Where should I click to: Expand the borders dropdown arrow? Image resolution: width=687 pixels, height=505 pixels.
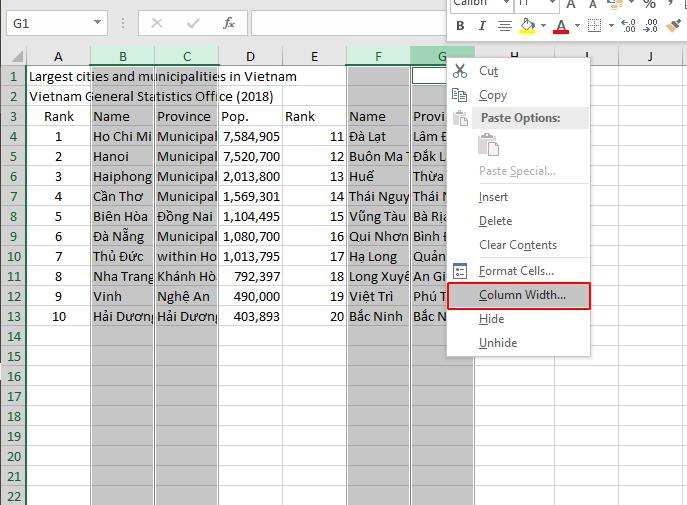tap(609, 26)
